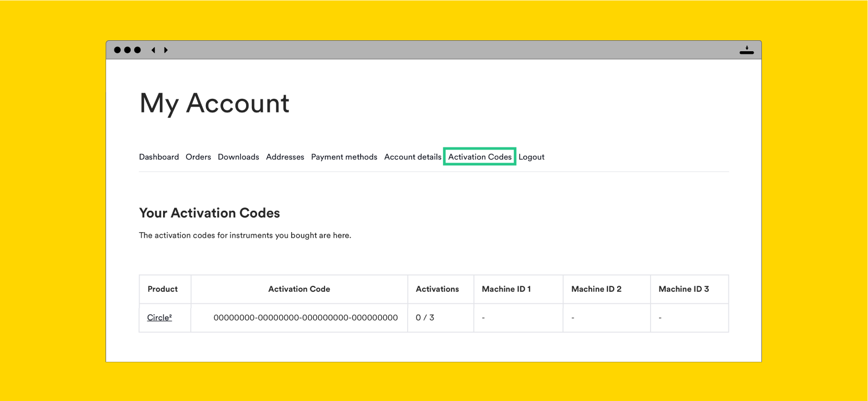Select the activation code 00000000-00000000-000000000-000000000
The width and height of the screenshot is (868, 401).
coord(306,317)
